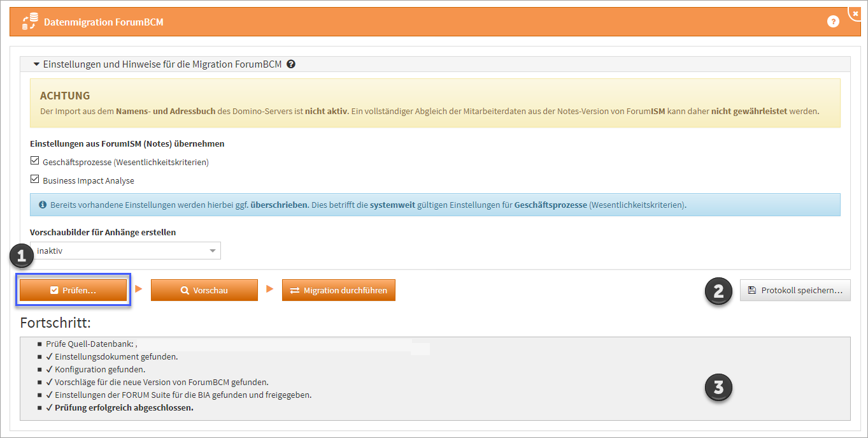Screen dimensions: 868x438
Task: Click the checkmark icon on Prüfen button
Action: click(54, 291)
